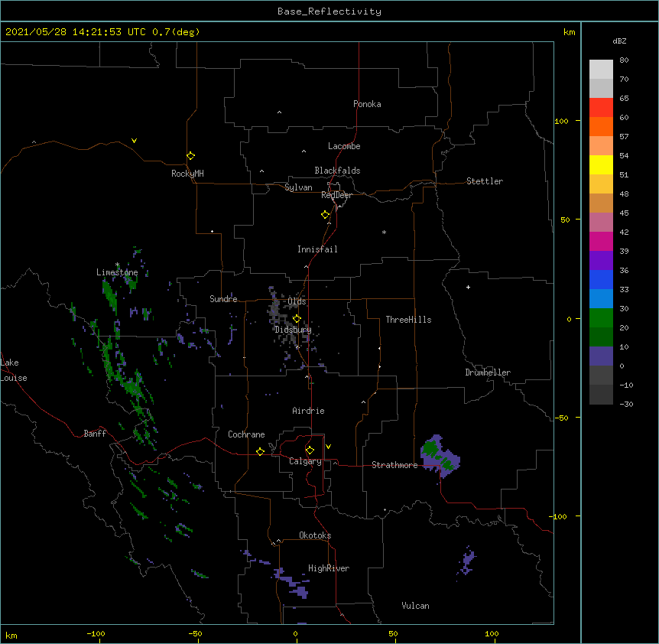This screenshot has height=644, width=659.
Task: Pick the red 60-65 dBZ legend swatch
Action: pos(601,108)
